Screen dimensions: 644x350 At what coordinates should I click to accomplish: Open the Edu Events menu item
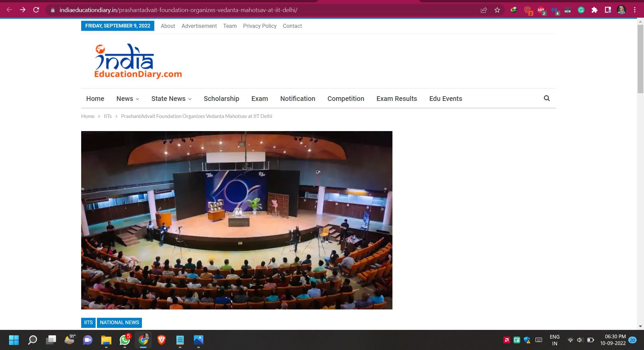coord(445,99)
